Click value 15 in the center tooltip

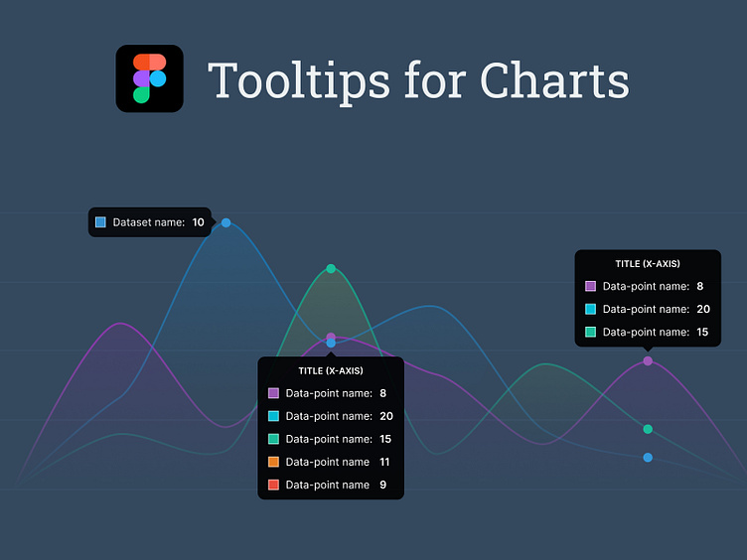coord(385,439)
